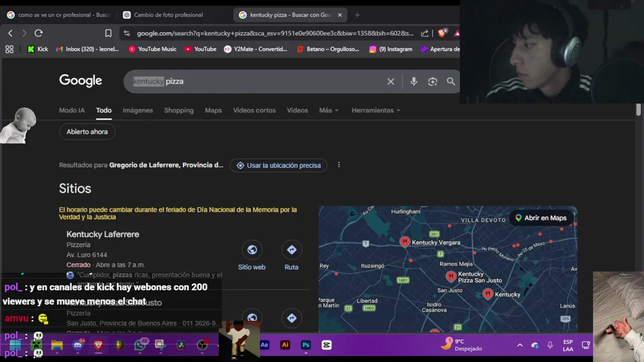644x362 pixels.
Task: Switch to 'como se ve un cv profesional' tab
Action: 58,15
